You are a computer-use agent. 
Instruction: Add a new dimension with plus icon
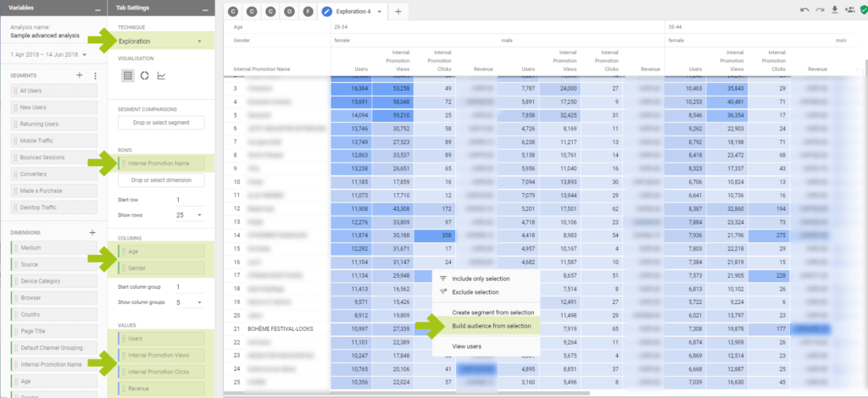(x=92, y=232)
